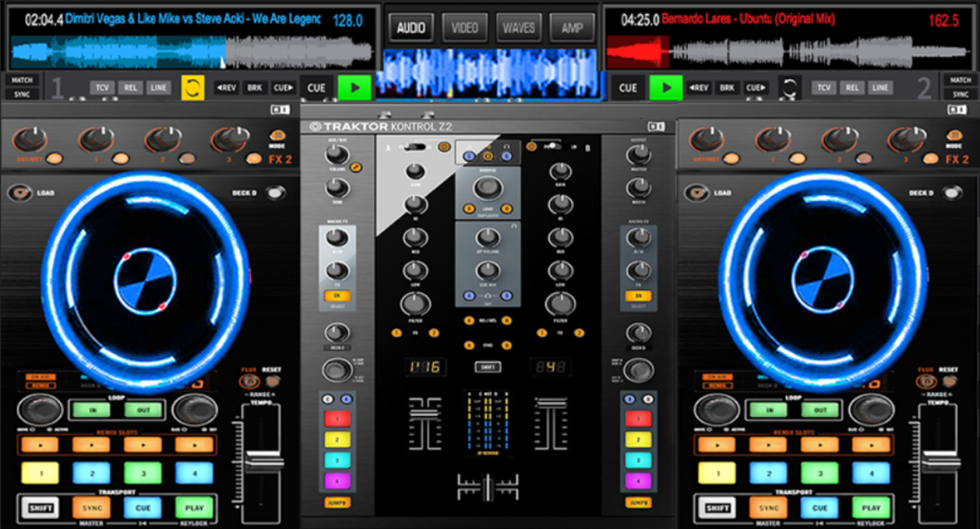The width and height of the screenshot is (980, 529).
Task: Click the BRK button on deck 2
Action: pos(727,87)
